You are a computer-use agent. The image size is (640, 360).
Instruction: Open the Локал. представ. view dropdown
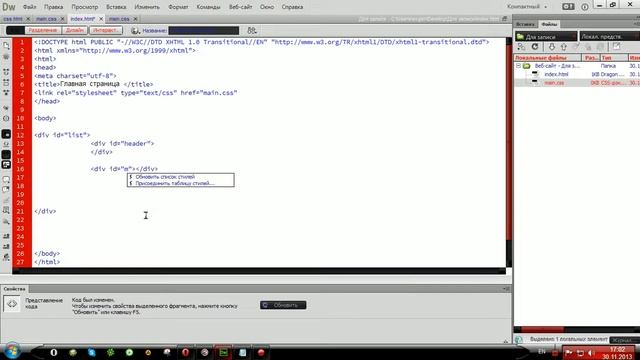point(609,37)
